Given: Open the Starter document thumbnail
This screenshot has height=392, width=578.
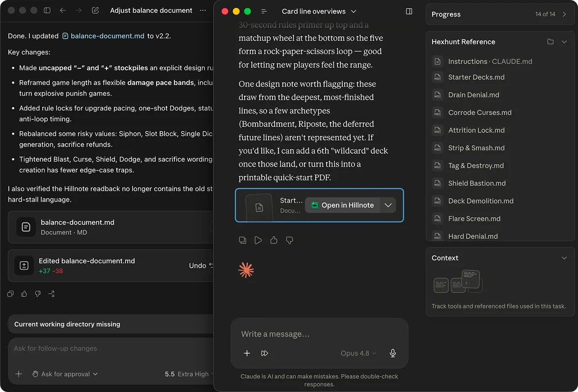Looking at the screenshot, I should coord(259,207).
